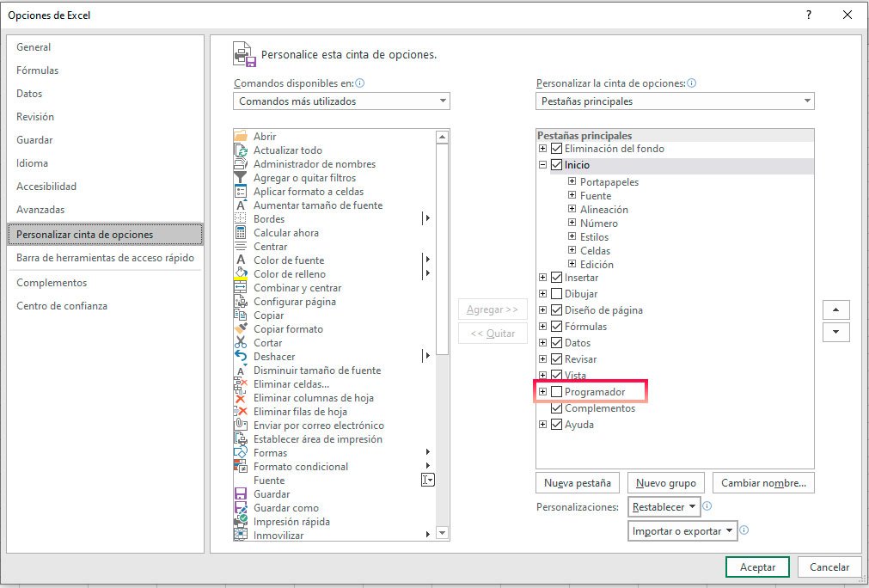The width and height of the screenshot is (869, 588).
Task: Uncheck the Fórmulas tab checkbox
Action: [556, 327]
